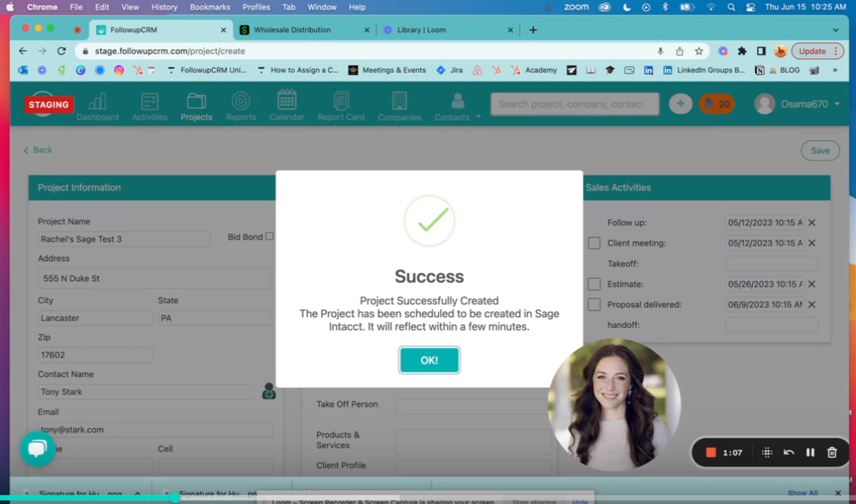Open the Companies section
Viewport: 856px width, 504px height.
coord(399,105)
